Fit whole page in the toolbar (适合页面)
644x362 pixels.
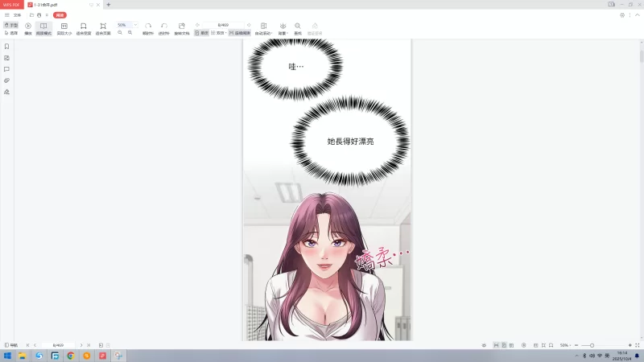pyautogui.click(x=103, y=29)
